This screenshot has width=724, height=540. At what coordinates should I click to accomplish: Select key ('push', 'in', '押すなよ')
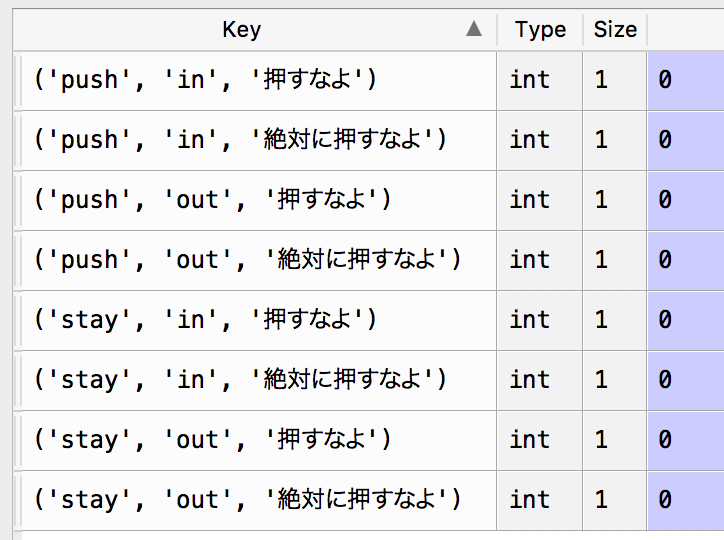coord(205,80)
